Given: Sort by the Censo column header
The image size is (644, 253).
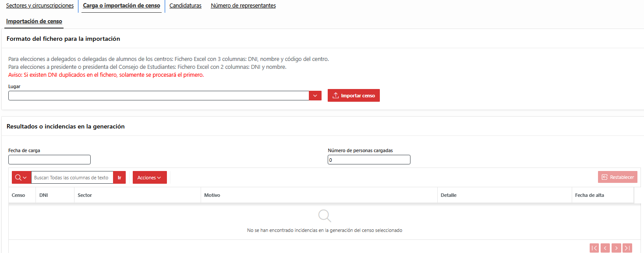Looking at the screenshot, I should (18, 195).
